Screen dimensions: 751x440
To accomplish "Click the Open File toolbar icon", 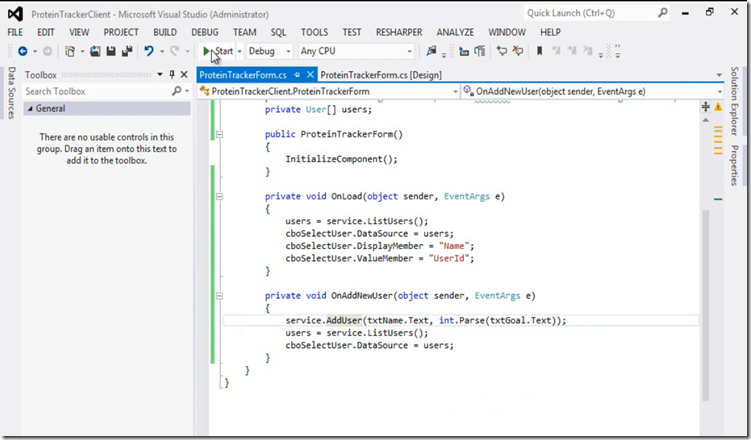I will pos(95,51).
